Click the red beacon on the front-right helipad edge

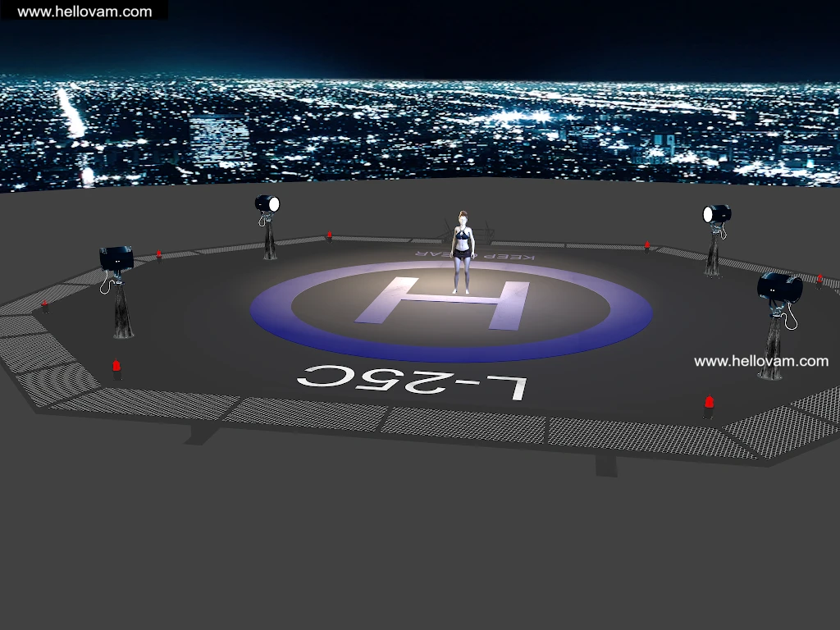pyautogui.click(x=709, y=403)
